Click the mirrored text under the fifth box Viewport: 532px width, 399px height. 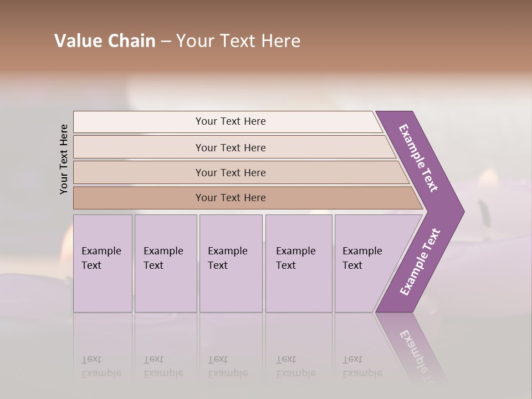pos(362,366)
